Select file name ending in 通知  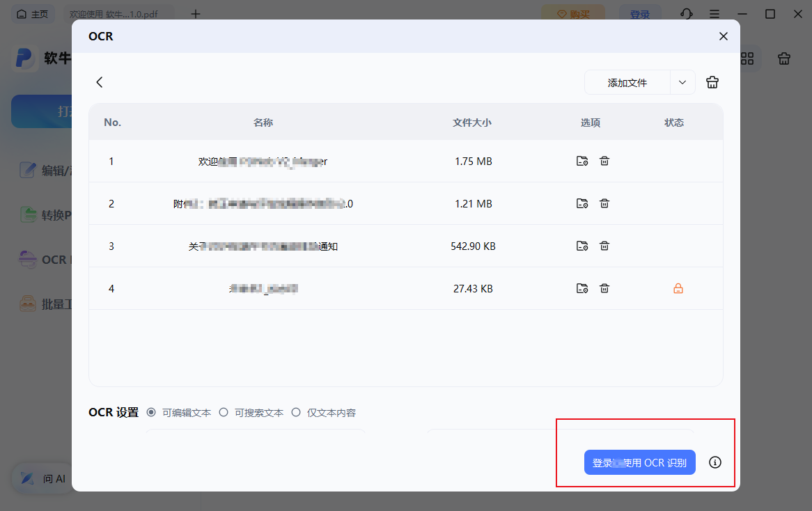263,246
